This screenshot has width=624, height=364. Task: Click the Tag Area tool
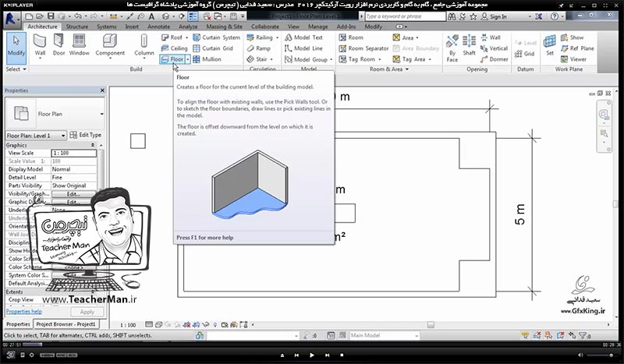tap(409, 59)
